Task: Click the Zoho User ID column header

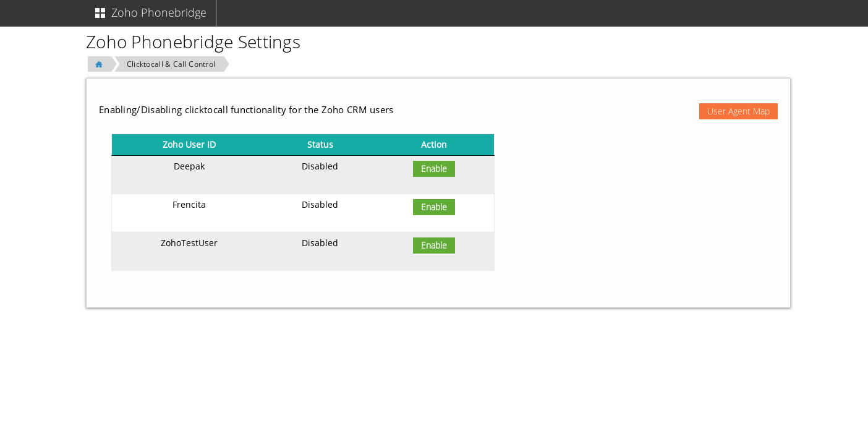Action: click(x=189, y=145)
